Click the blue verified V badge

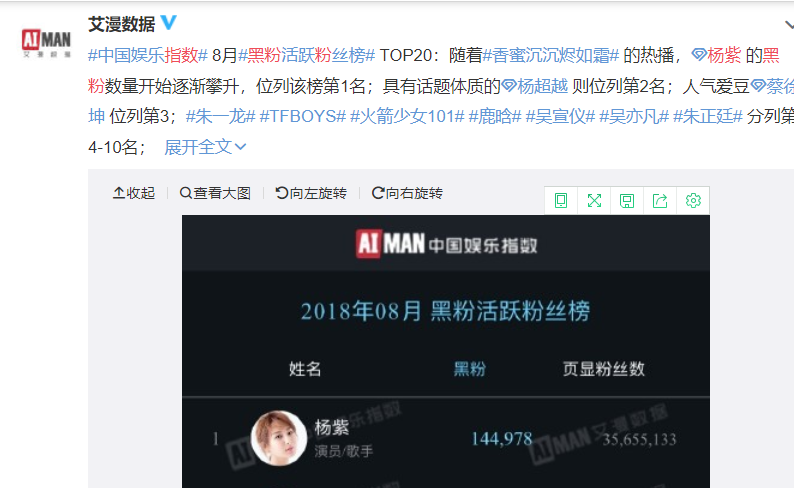point(169,23)
